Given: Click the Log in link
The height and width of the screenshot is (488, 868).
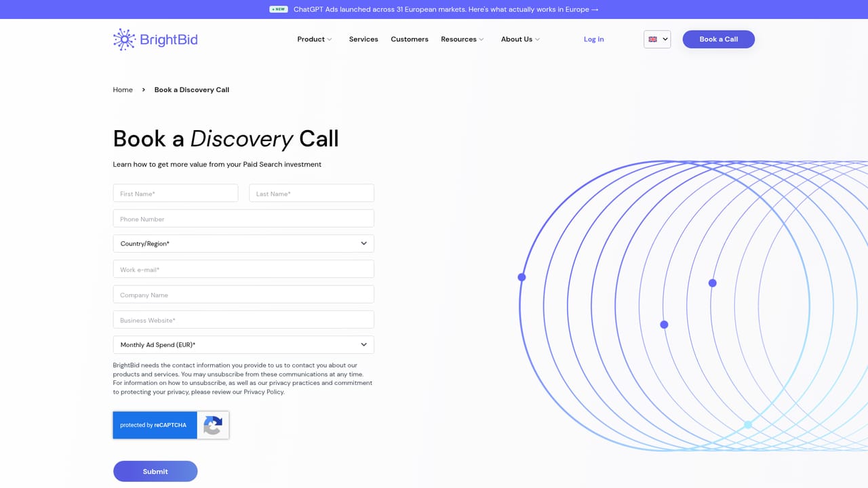Looking at the screenshot, I should point(594,39).
